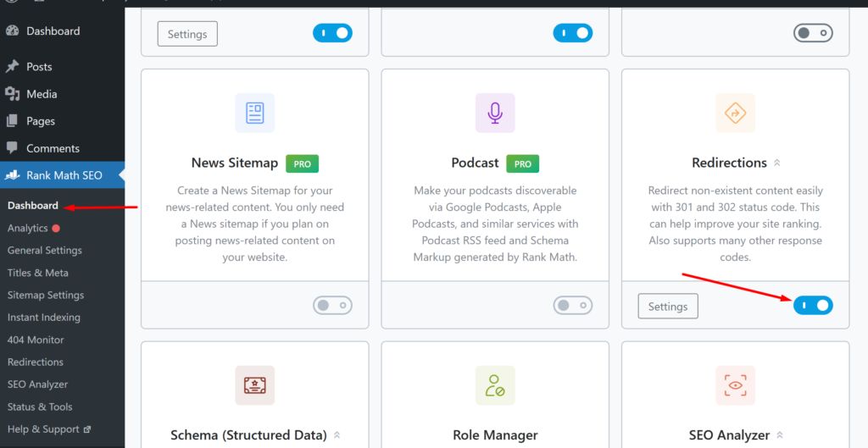This screenshot has height=448, width=868.
Task: Turn on the top-right card's grey toggle
Action: (813, 33)
